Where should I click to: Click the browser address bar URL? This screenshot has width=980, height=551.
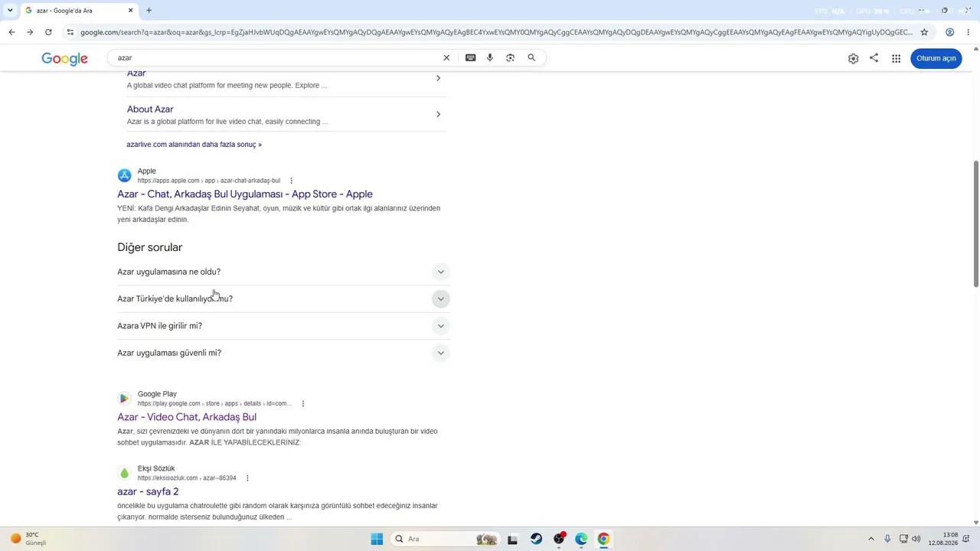point(496,32)
